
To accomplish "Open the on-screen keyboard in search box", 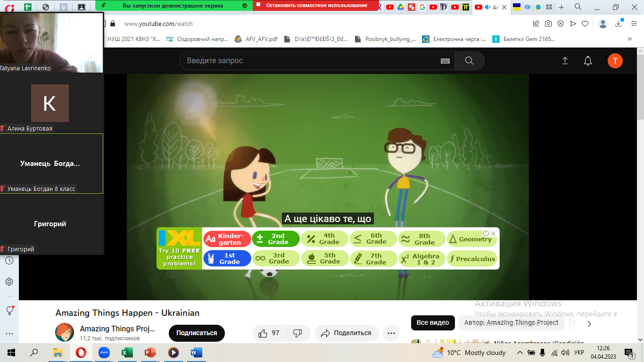I will 445,61.
